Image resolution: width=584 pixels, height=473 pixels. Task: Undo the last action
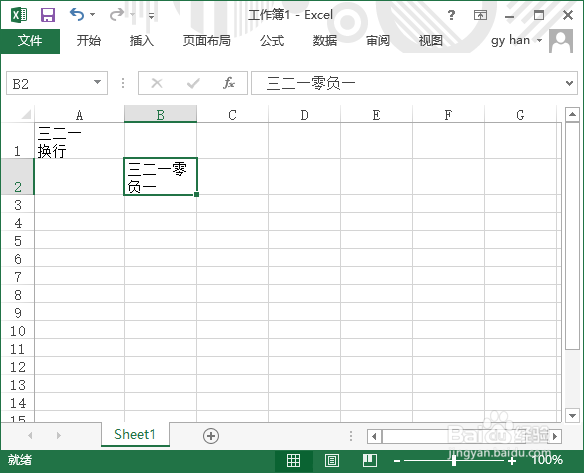pyautogui.click(x=77, y=15)
